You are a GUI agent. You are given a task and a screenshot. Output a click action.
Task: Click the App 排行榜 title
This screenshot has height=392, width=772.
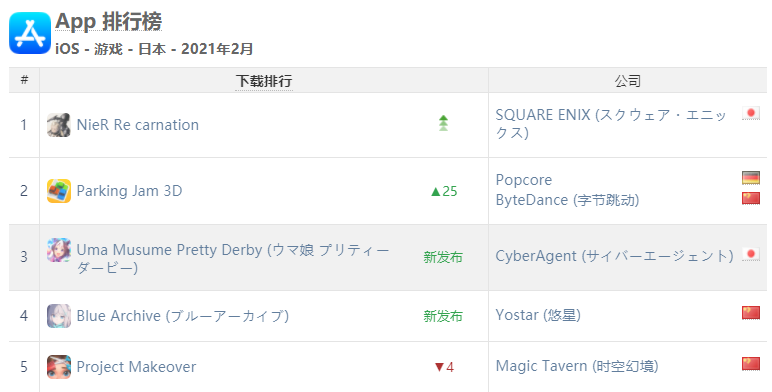pyautogui.click(x=108, y=21)
